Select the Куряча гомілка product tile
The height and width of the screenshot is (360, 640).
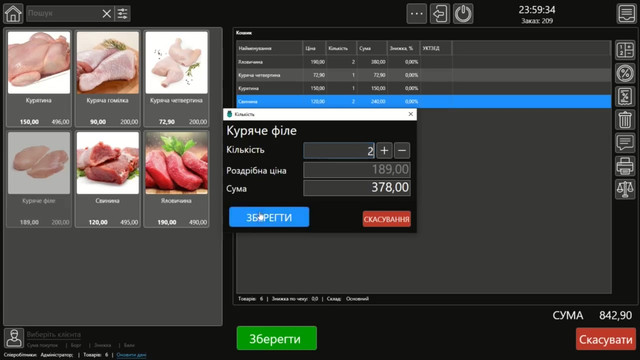(x=108, y=78)
